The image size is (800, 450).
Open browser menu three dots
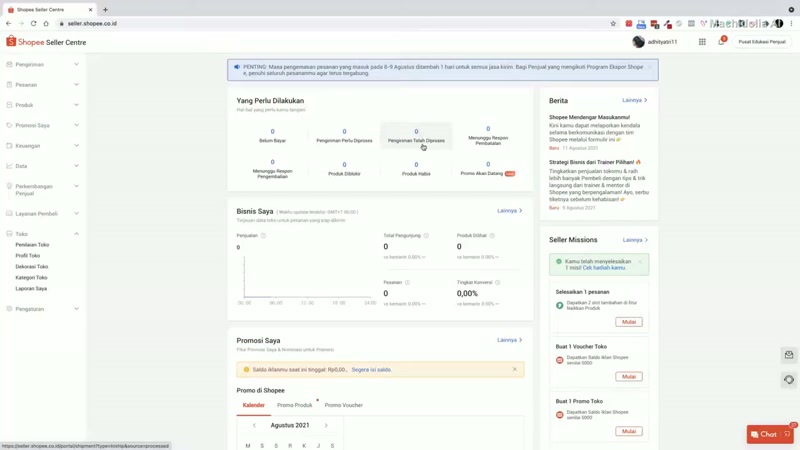[x=791, y=23]
